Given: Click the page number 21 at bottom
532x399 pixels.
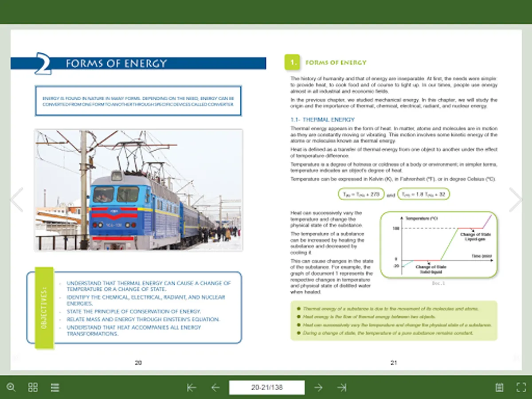Looking at the screenshot, I should (x=394, y=363).
